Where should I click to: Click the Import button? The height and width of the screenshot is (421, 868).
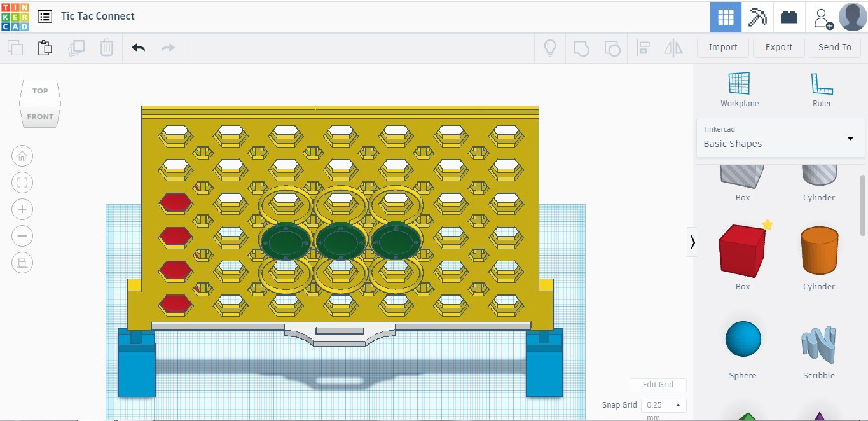point(723,47)
